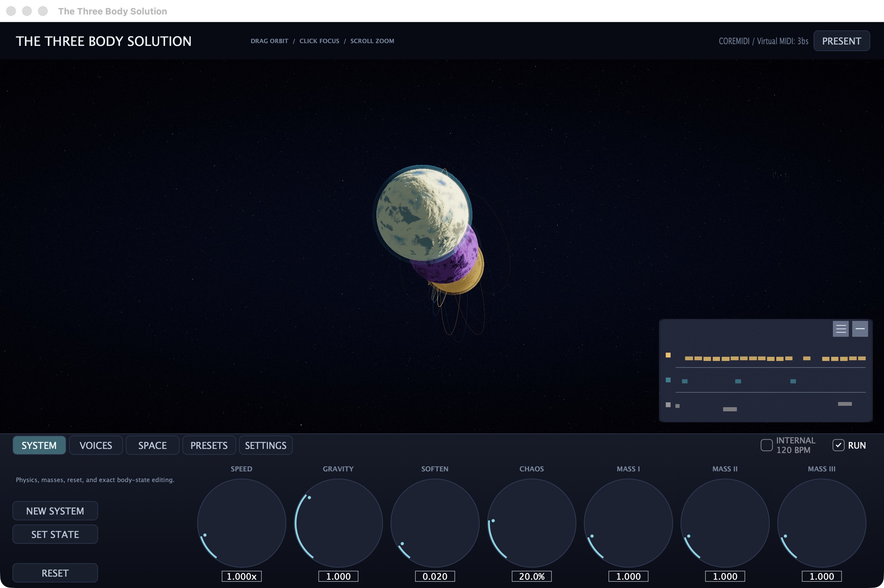Click the SET STATE button
884x588 pixels.
click(55, 535)
